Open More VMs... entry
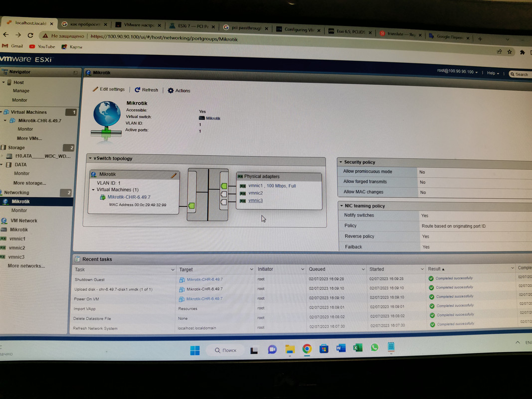This screenshot has width=532, height=399. 29,139
